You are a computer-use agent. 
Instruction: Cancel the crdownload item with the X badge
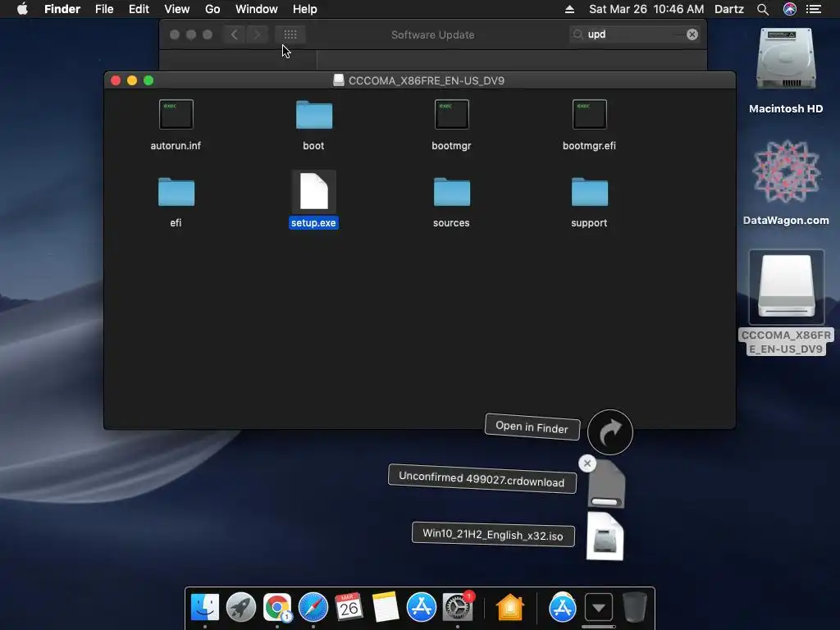pos(587,463)
